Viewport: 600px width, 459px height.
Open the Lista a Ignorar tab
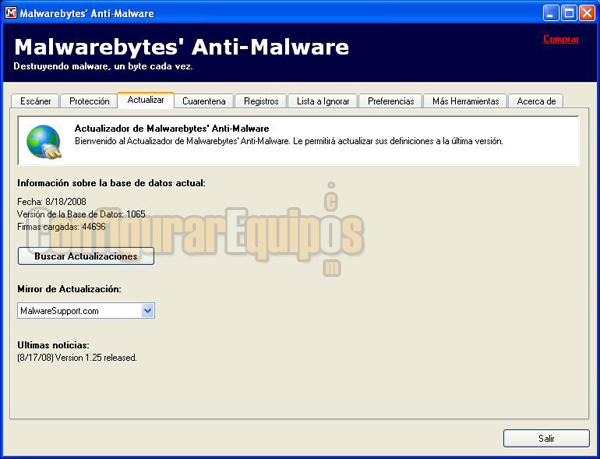click(x=323, y=101)
